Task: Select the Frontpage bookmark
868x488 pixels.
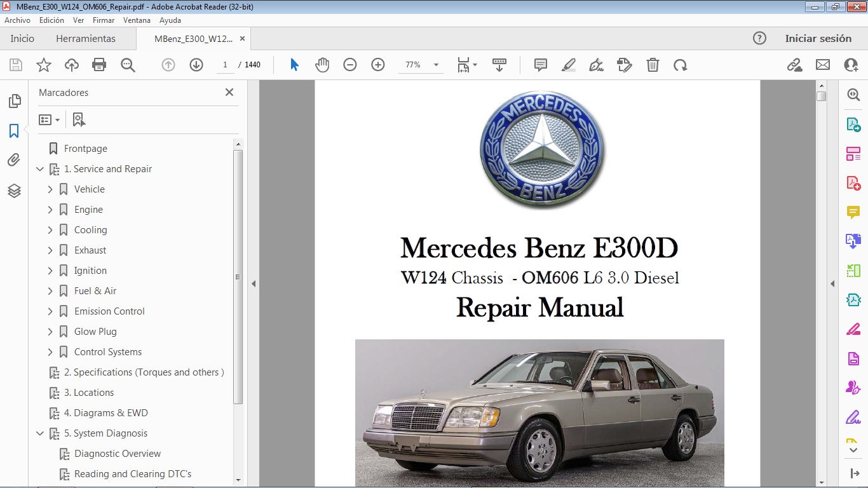Action: (x=86, y=149)
